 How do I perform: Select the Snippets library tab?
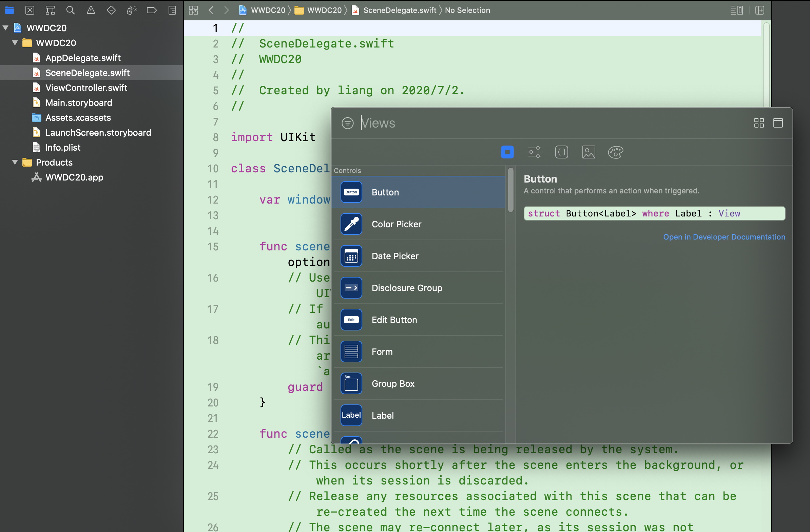562,152
